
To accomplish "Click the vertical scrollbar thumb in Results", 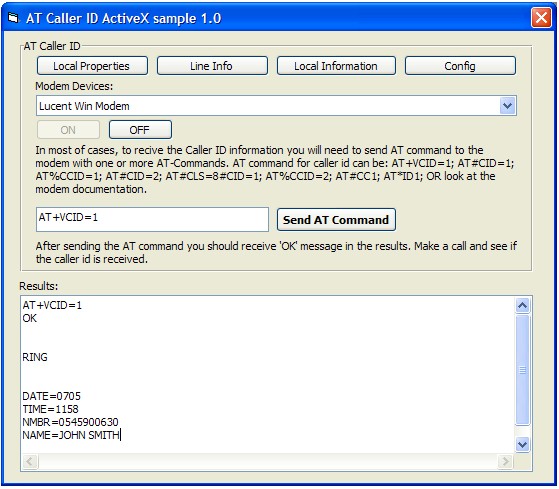I will tap(522, 370).
